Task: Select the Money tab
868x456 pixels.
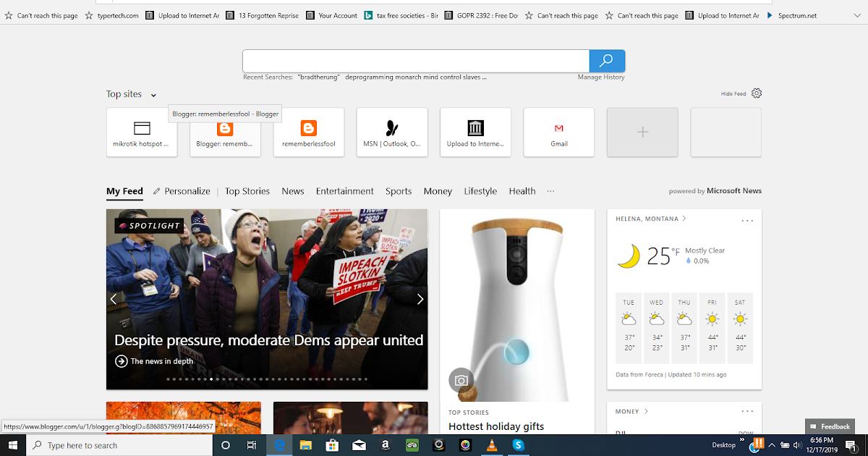Action: pos(438,191)
